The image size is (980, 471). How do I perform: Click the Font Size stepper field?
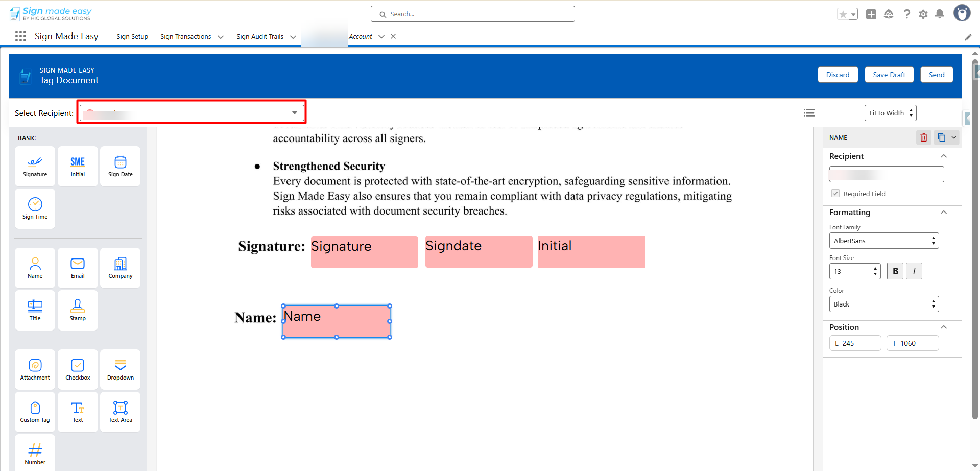[855, 271]
